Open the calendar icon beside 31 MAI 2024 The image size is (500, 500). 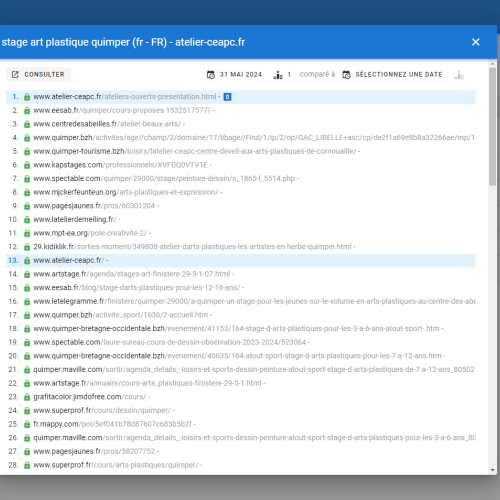pos(211,75)
